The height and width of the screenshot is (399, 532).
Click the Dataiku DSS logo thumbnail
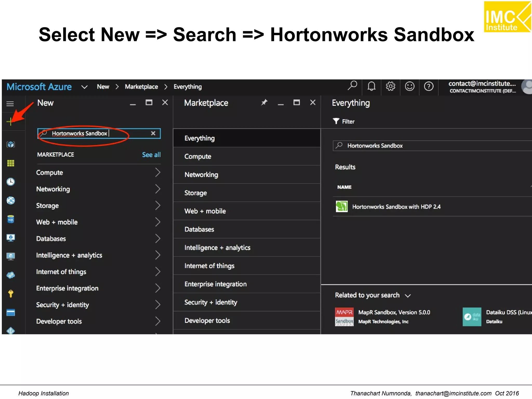pyautogui.click(x=472, y=317)
